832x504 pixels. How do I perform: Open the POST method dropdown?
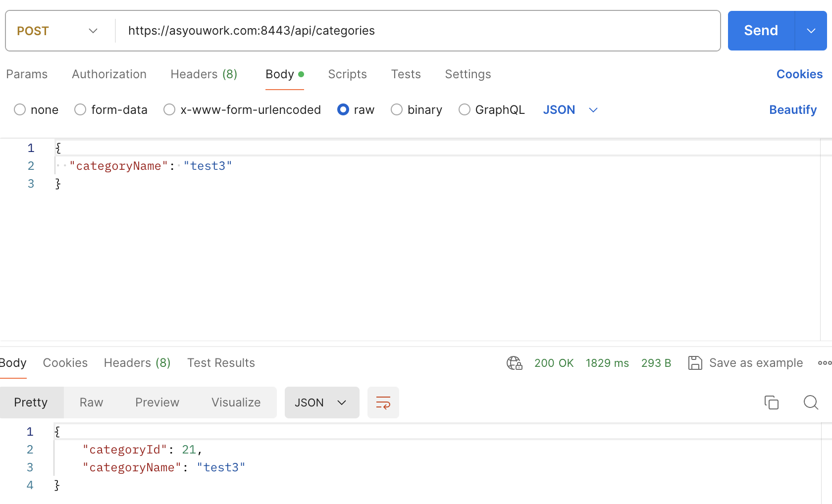57,31
